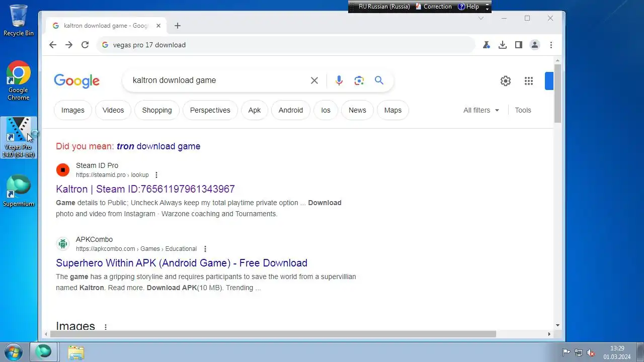Close the kaltron download game tab
This screenshot has height=362, width=644.
tap(158, 26)
